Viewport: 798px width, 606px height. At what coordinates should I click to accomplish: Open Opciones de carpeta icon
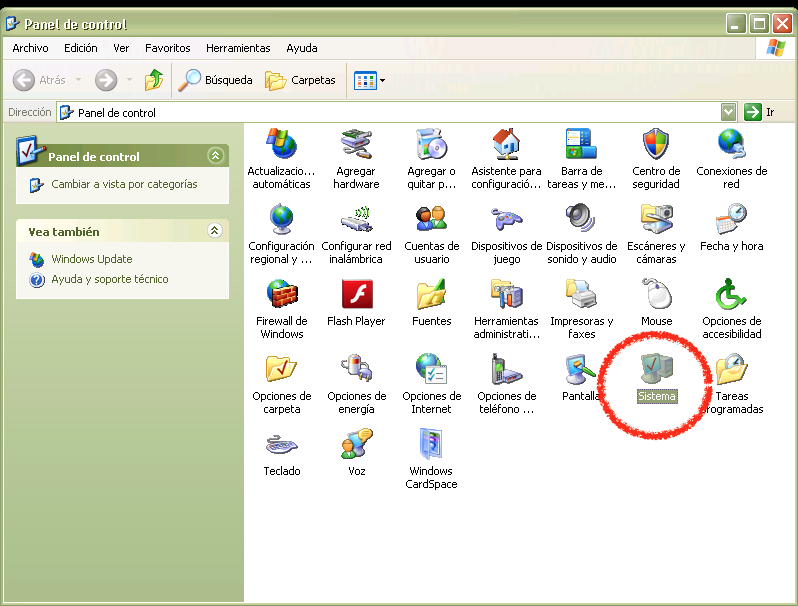pos(281,368)
